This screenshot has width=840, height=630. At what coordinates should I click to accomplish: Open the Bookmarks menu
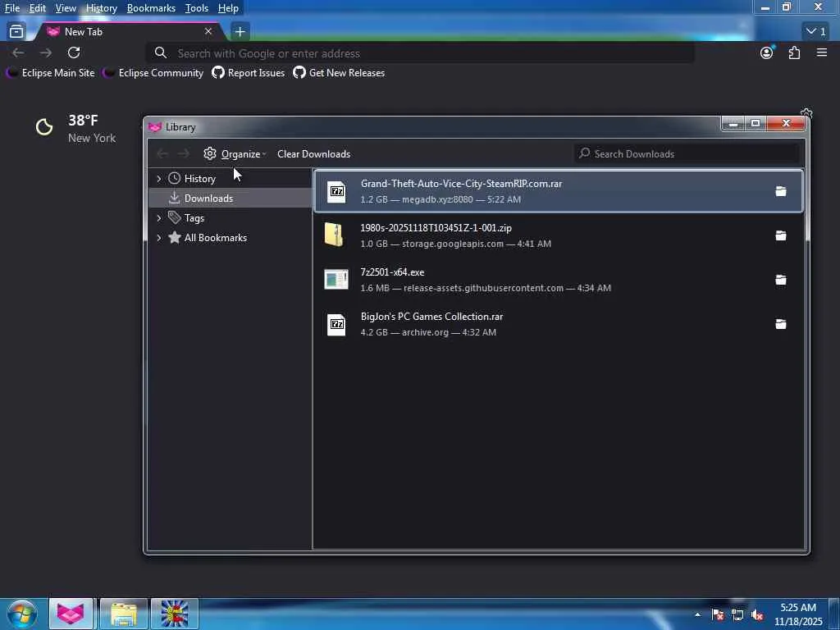[x=151, y=8]
